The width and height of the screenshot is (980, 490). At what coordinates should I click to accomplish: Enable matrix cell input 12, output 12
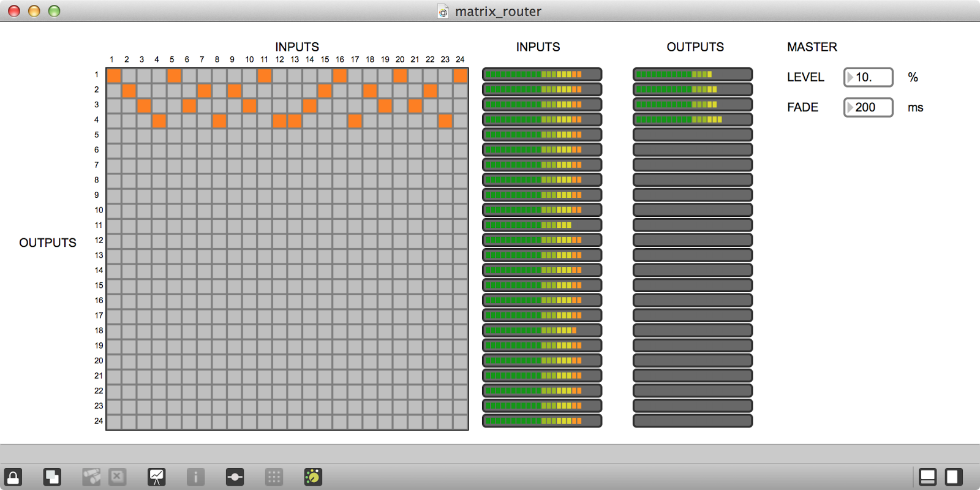(x=279, y=241)
